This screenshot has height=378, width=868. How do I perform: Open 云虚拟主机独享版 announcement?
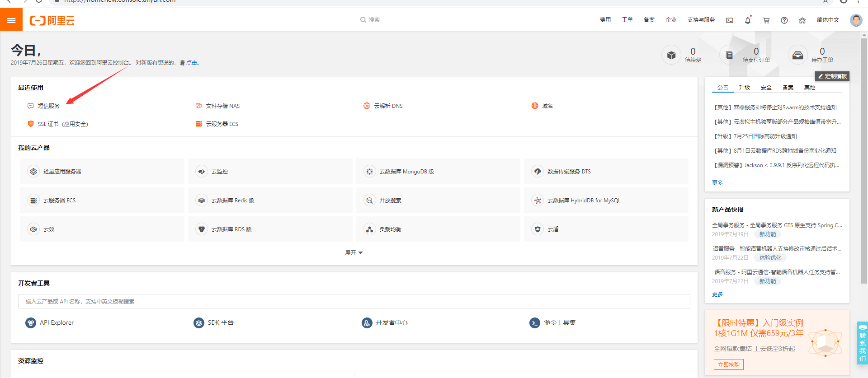coord(777,122)
